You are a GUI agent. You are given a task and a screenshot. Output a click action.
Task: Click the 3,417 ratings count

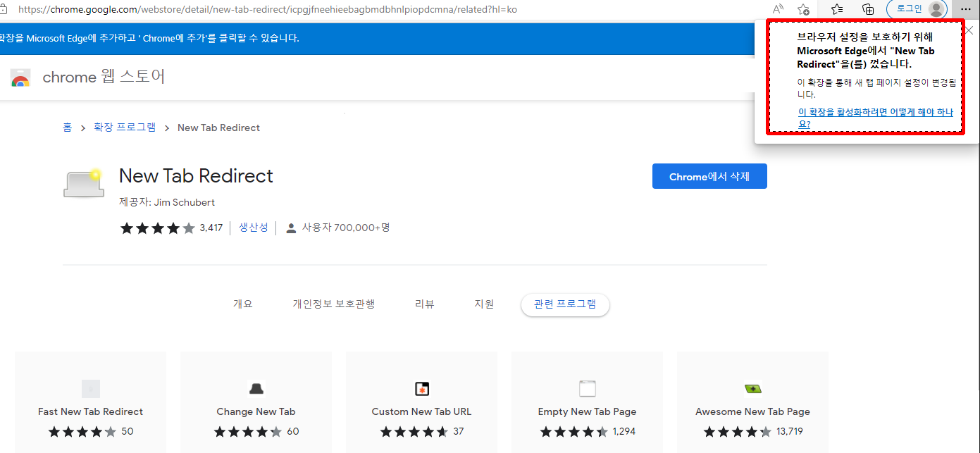tap(211, 228)
